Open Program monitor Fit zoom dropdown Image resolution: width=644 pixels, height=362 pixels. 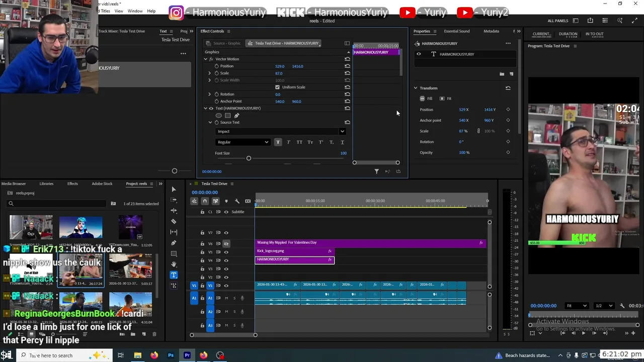coord(577,306)
